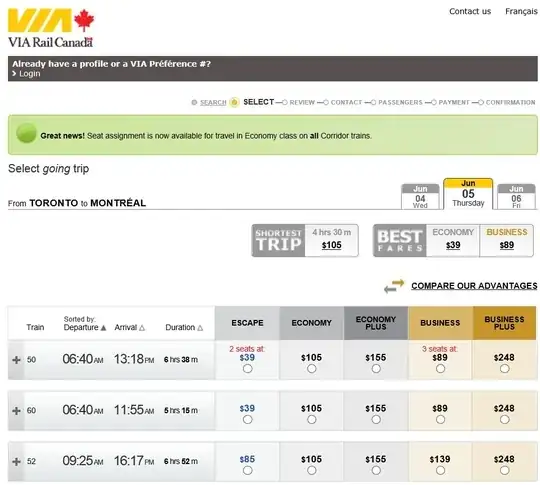This screenshot has height=485, width=540.
Task: Click the VIA Rail Canada logo
Action: pyautogui.click(x=51, y=28)
